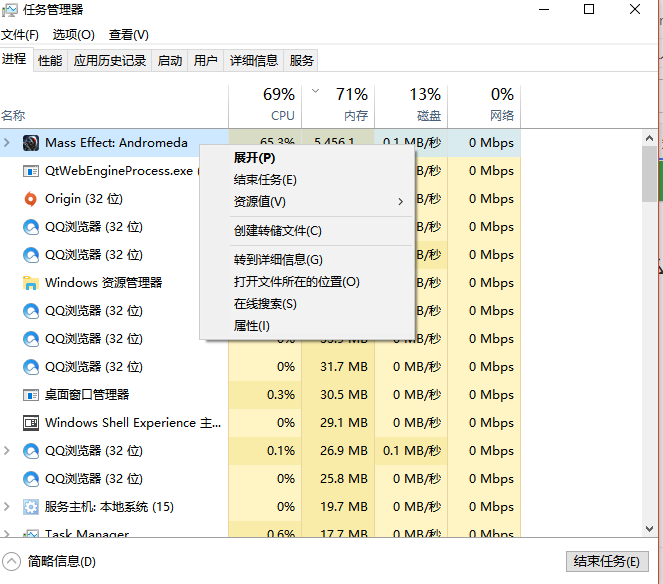Screen dimensions: 663x584
Task: Click the vertical scrollbar of the process list
Action: pos(650,300)
